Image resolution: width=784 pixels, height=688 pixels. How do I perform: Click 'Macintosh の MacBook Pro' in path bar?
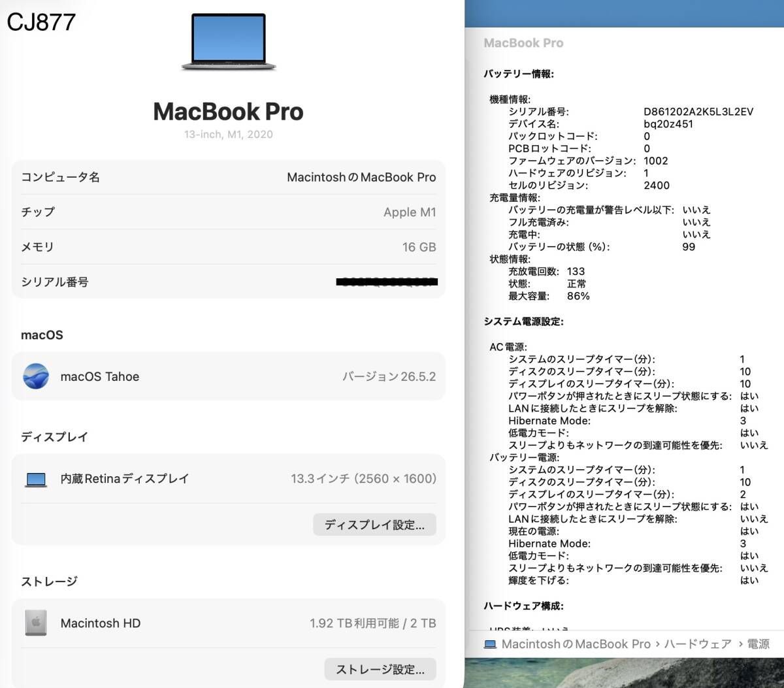576,644
